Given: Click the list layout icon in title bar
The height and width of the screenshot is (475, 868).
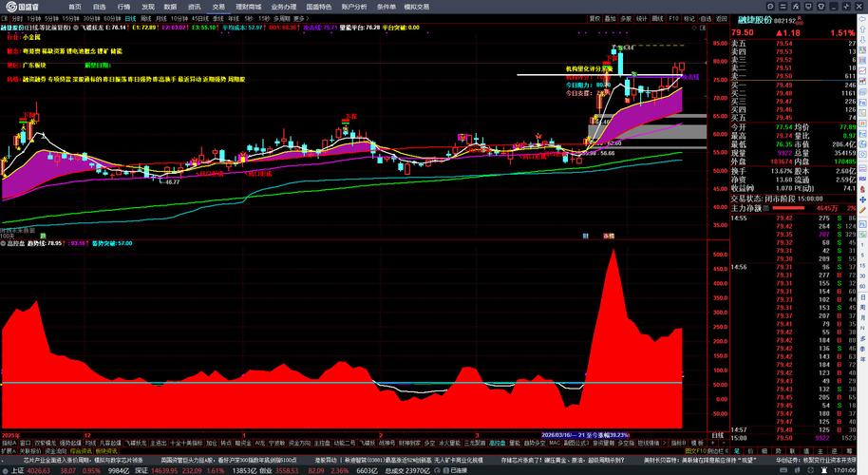Looking at the screenshot, I should pyautogui.click(x=783, y=7).
